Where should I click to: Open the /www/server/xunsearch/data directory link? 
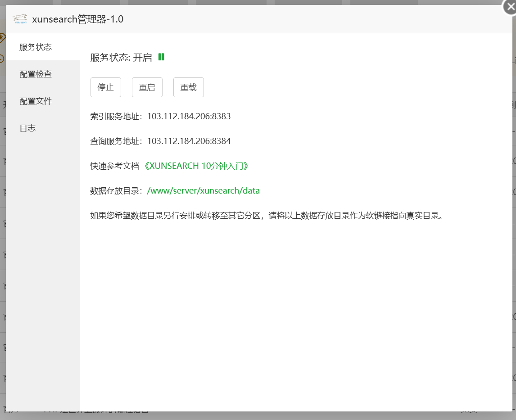pyautogui.click(x=203, y=190)
